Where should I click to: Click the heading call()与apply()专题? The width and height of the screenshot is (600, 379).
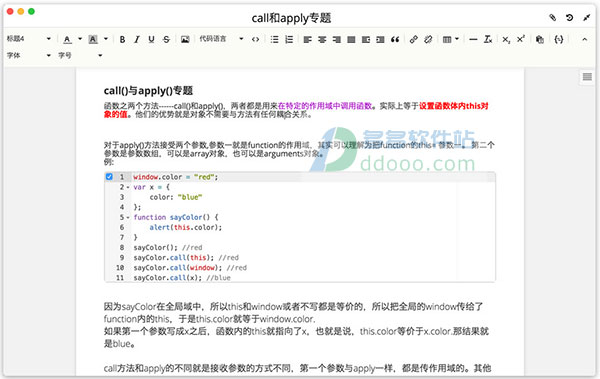pyautogui.click(x=148, y=91)
